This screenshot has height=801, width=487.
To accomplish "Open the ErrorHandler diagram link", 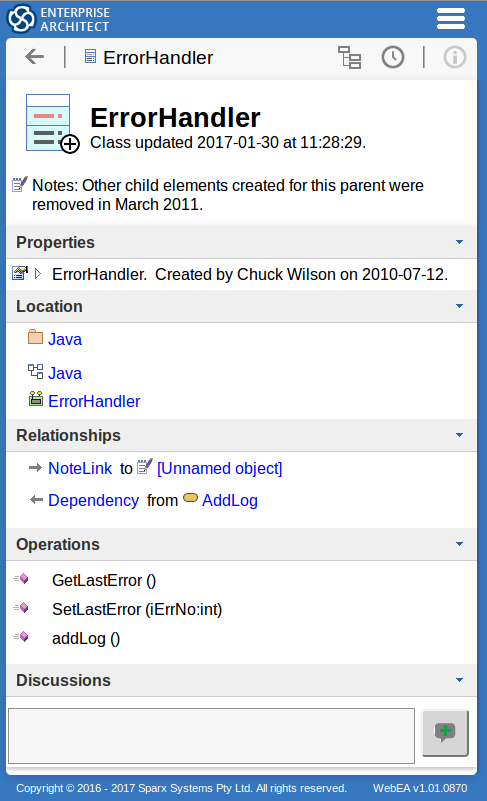I will pos(94,402).
